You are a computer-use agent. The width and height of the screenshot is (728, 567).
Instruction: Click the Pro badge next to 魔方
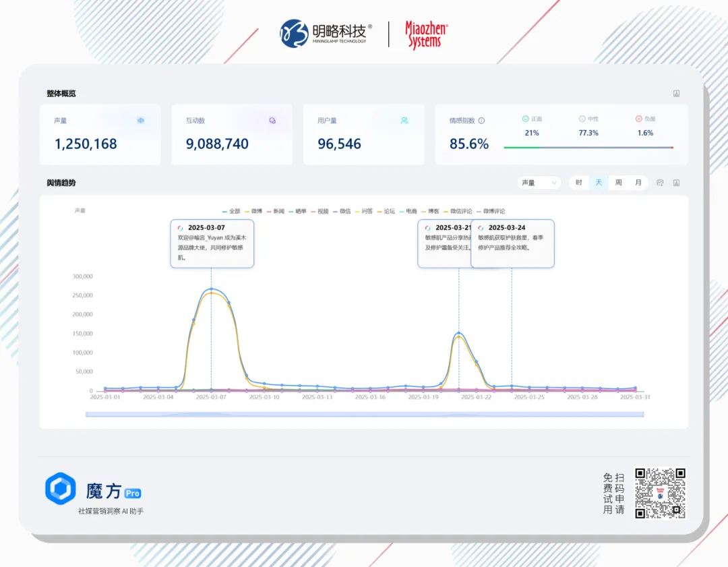pos(133,493)
